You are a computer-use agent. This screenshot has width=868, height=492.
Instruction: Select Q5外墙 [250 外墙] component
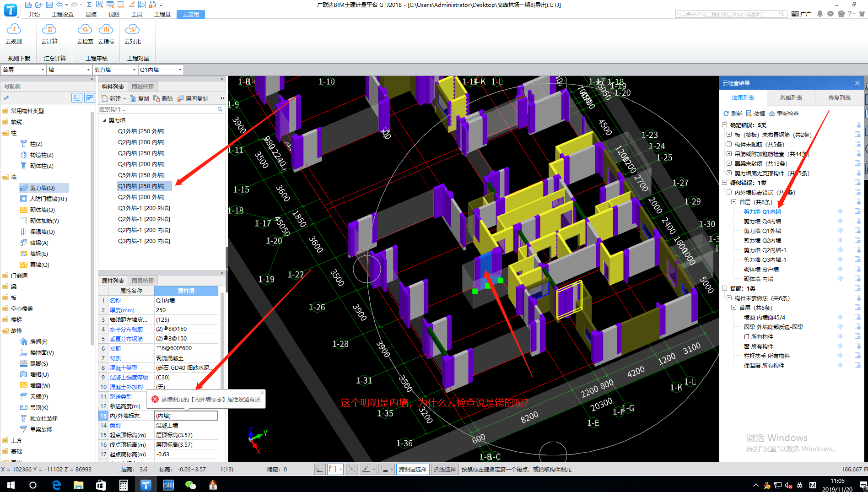pyautogui.click(x=141, y=175)
